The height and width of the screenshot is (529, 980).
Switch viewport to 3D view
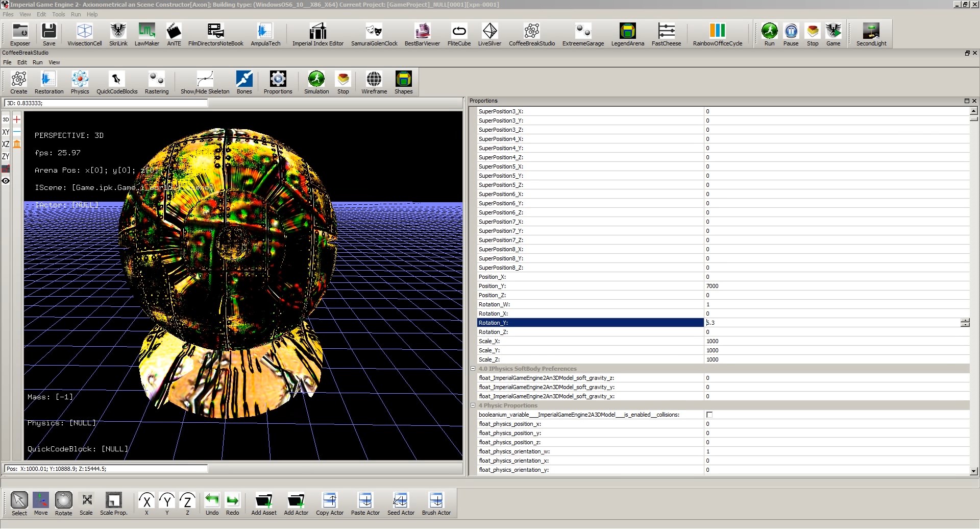point(6,119)
